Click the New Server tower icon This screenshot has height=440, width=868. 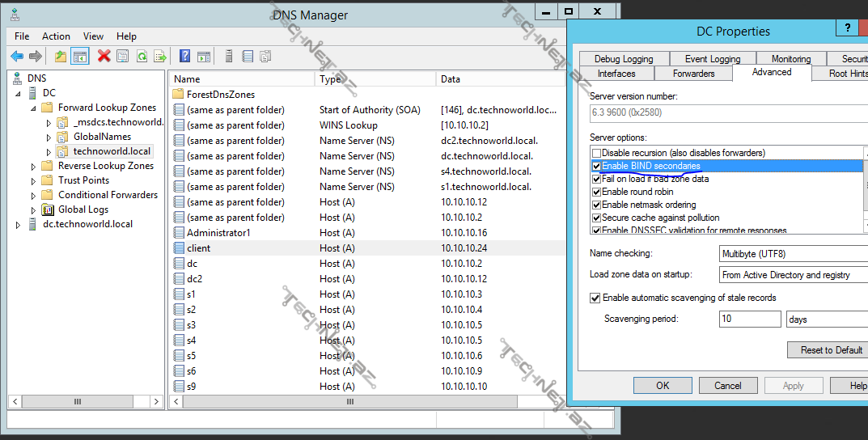(x=229, y=56)
